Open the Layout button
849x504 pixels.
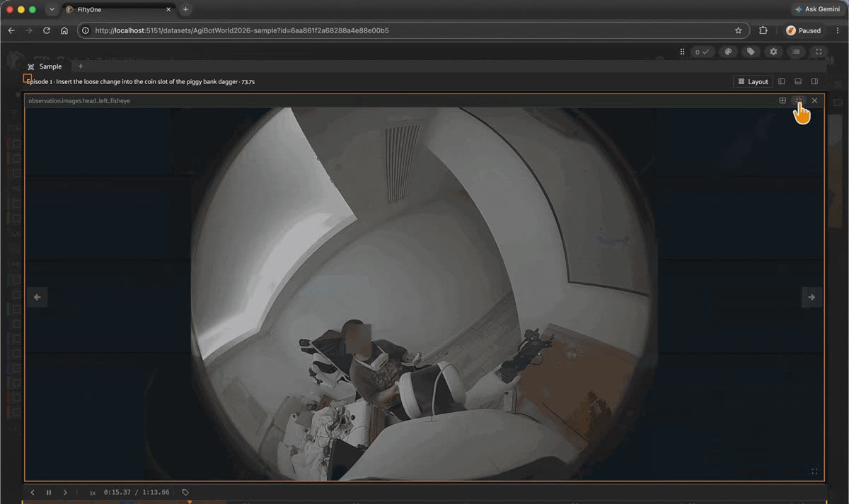(x=753, y=81)
